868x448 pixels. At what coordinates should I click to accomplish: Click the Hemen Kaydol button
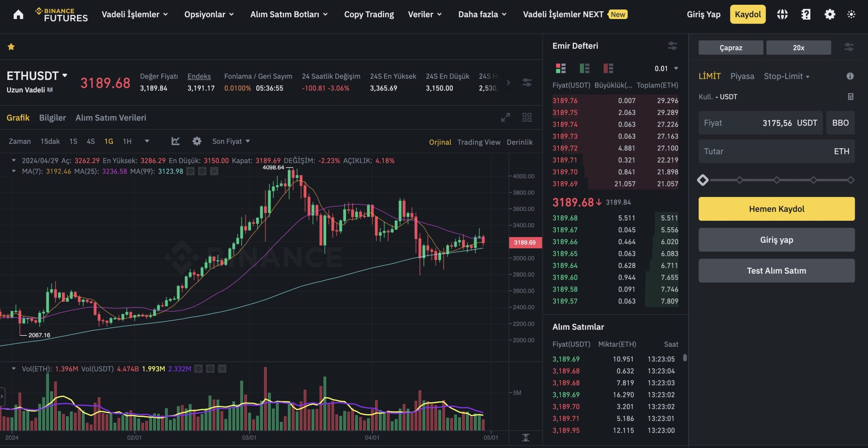tap(776, 209)
